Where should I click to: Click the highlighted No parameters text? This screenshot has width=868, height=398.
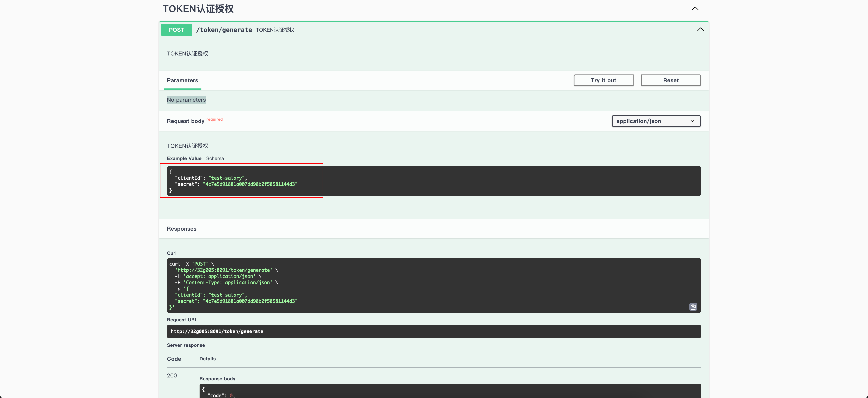(186, 99)
